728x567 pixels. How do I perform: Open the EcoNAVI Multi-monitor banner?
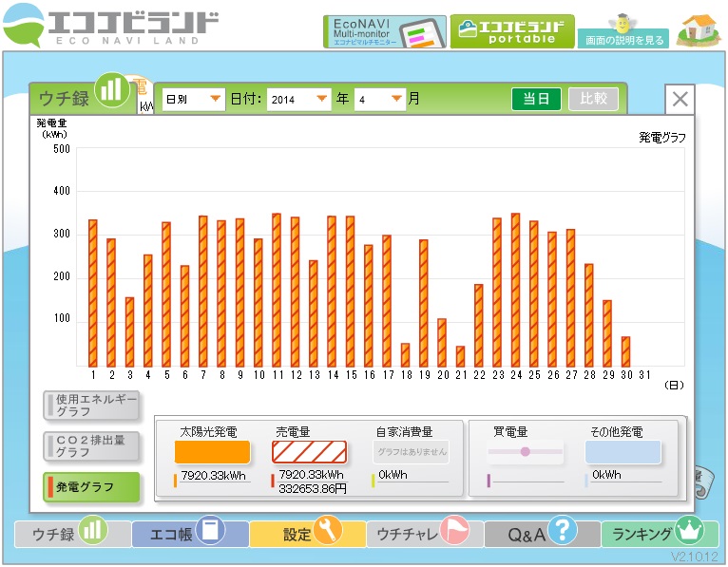point(385,31)
